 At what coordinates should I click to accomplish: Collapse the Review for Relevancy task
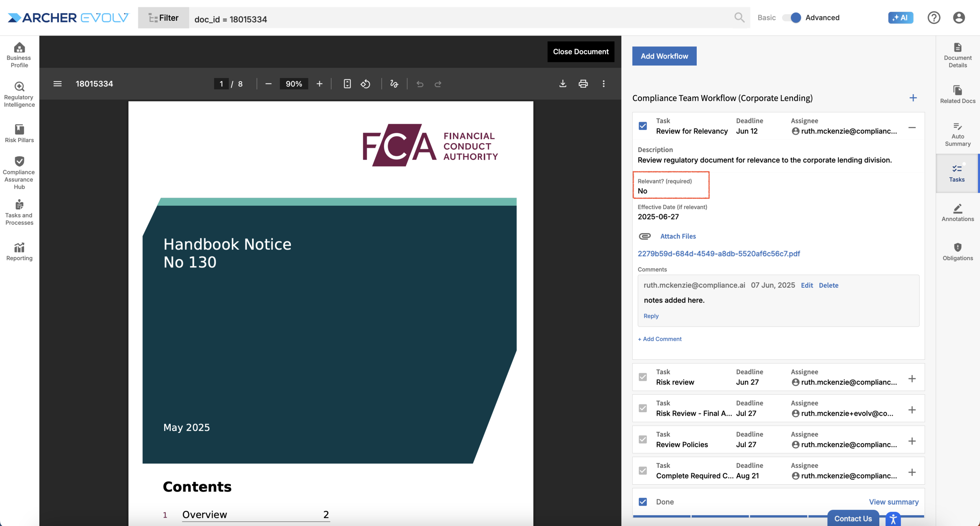[912, 128]
